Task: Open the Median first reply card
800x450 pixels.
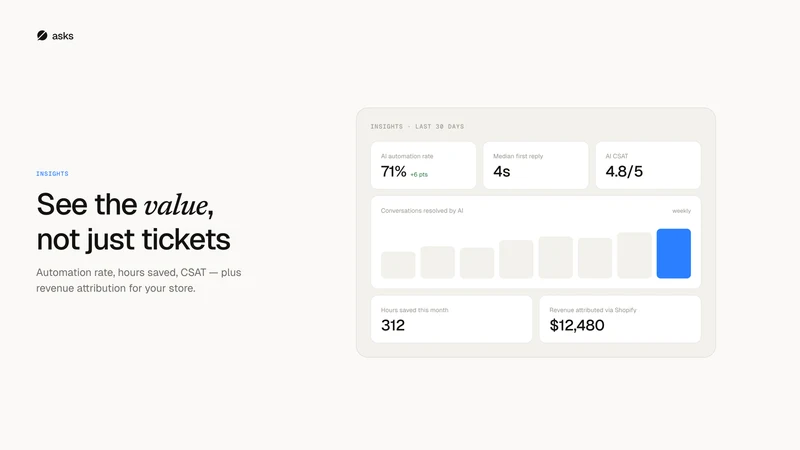Action: pos(536,165)
